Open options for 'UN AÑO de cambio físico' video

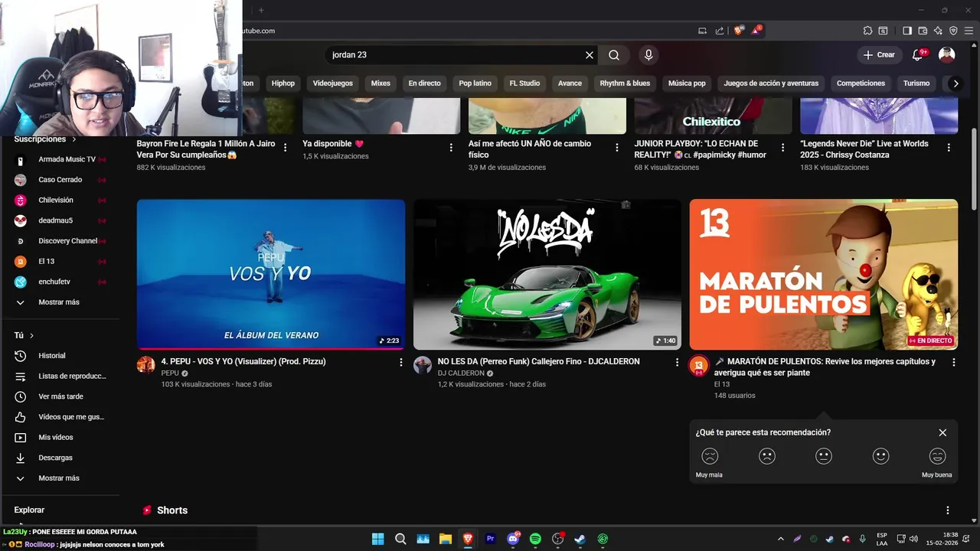617,148
